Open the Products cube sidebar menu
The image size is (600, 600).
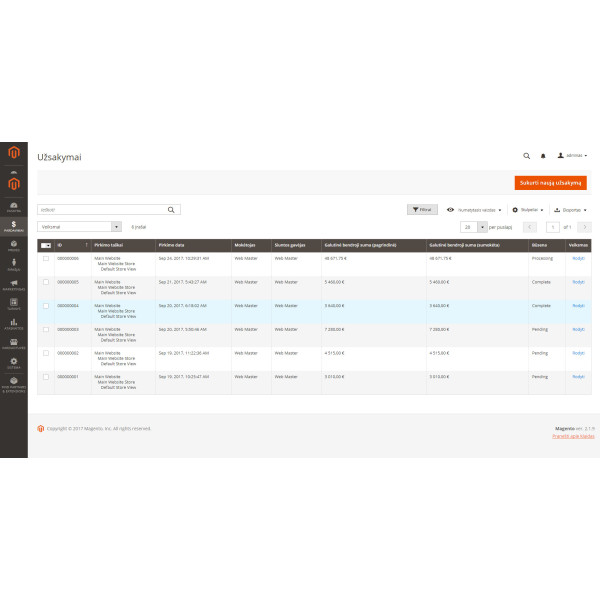tap(14, 246)
